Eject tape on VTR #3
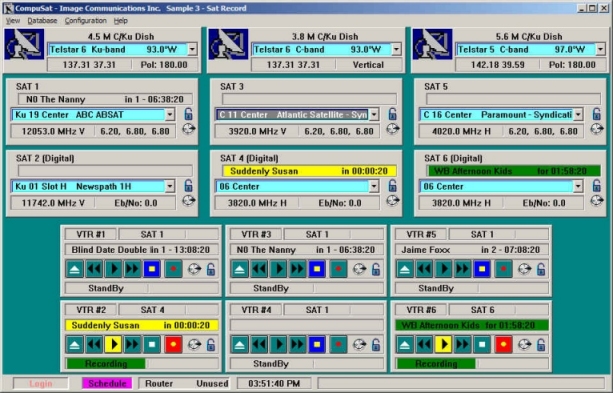The height and width of the screenshot is (393, 613). click(x=240, y=269)
